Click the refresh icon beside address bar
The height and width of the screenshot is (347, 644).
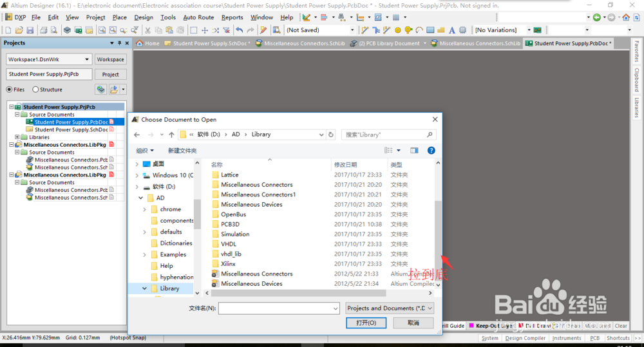[x=331, y=135]
